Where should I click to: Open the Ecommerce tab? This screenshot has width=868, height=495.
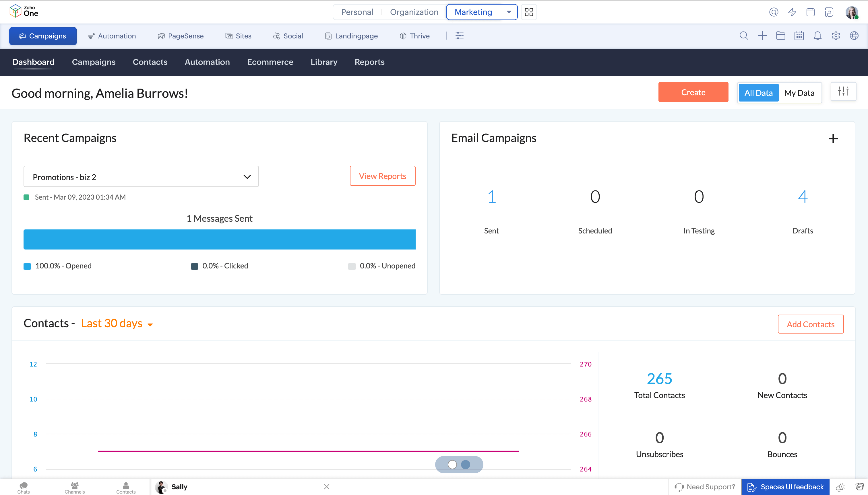tap(270, 62)
